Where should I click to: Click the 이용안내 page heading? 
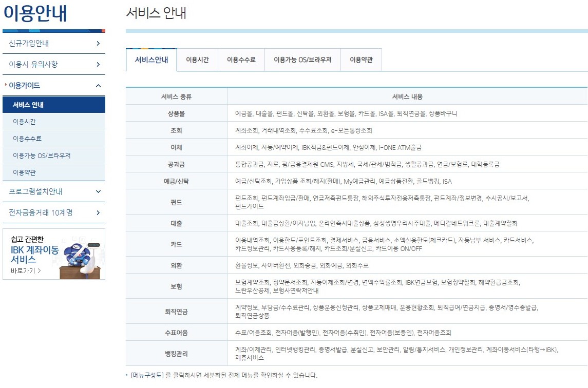pos(35,13)
